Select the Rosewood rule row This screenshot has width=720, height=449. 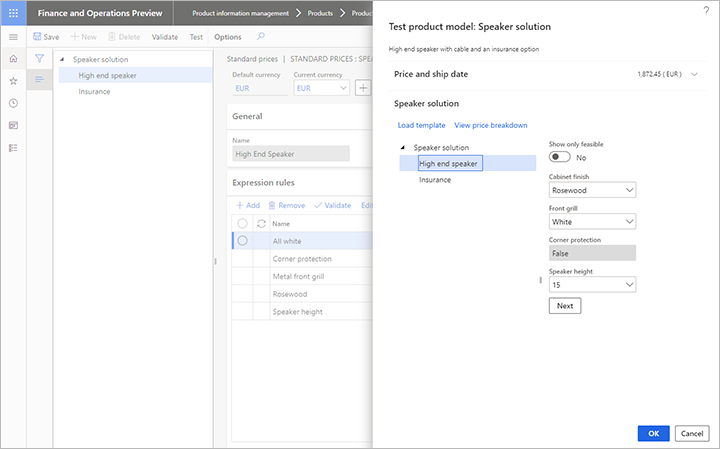(x=302, y=294)
